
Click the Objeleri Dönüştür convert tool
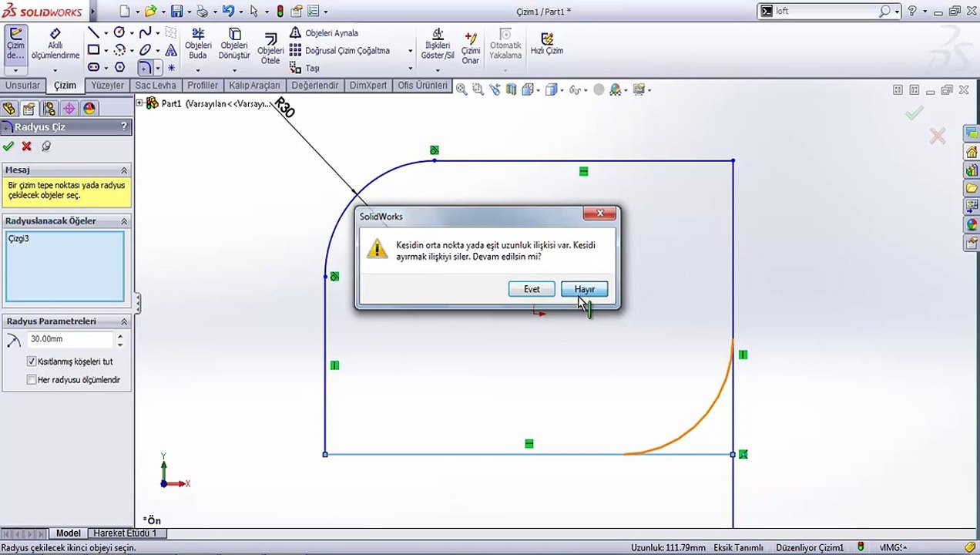click(234, 44)
